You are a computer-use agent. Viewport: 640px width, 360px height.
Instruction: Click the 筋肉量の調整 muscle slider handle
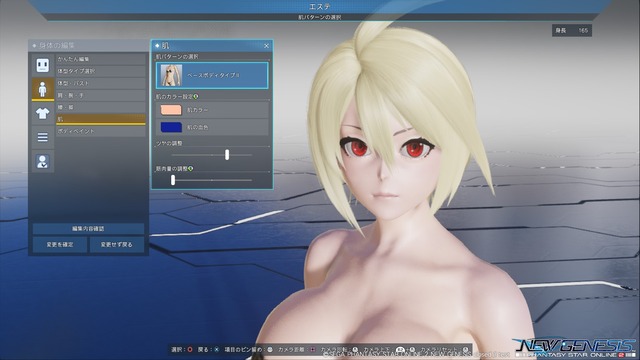[x=173, y=180]
